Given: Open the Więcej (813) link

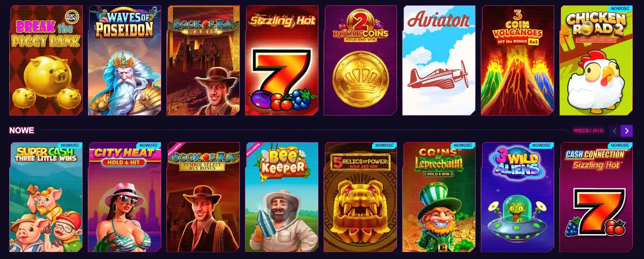Looking at the screenshot, I should [588, 130].
